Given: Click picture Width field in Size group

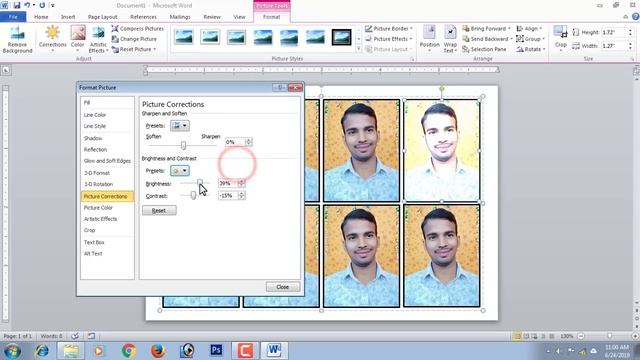Looking at the screenshot, I should (x=615, y=46).
